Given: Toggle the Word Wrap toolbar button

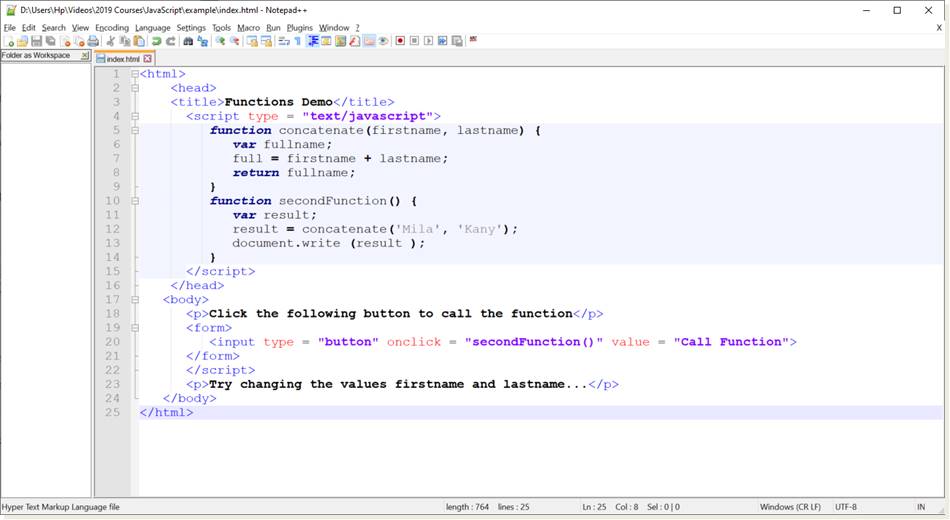Looking at the screenshot, I should pos(284,41).
